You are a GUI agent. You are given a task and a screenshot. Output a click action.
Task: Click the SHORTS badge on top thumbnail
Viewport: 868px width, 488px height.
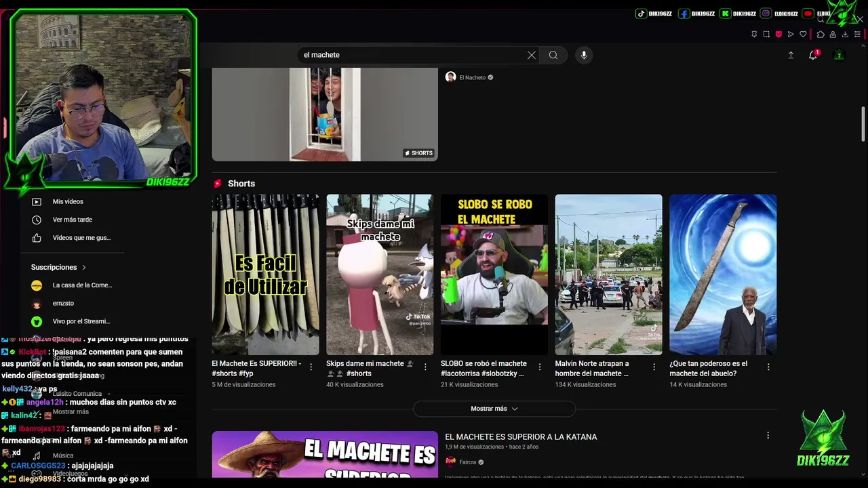click(x=418, y=153)
